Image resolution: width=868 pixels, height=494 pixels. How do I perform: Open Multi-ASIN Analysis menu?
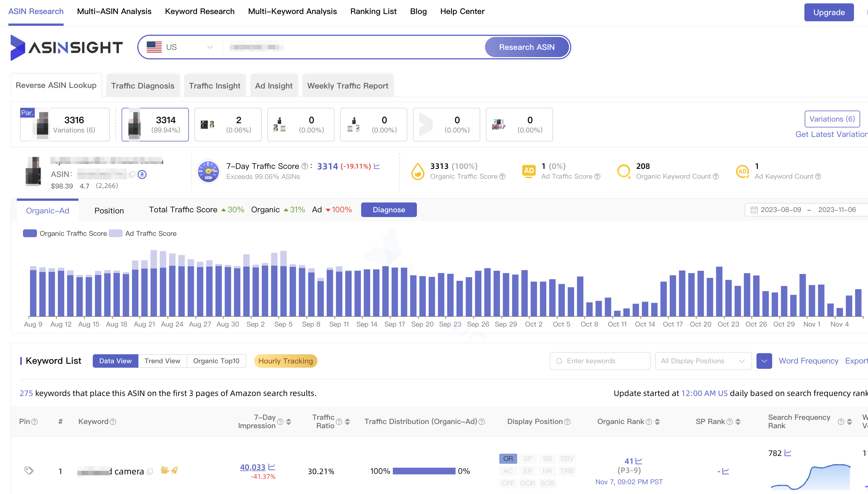[x=114, y=11]
